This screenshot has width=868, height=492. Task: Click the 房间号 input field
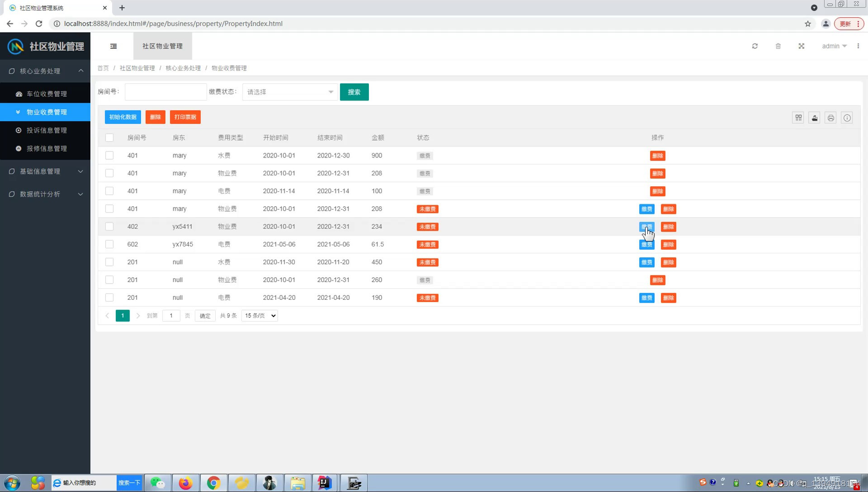165,92
